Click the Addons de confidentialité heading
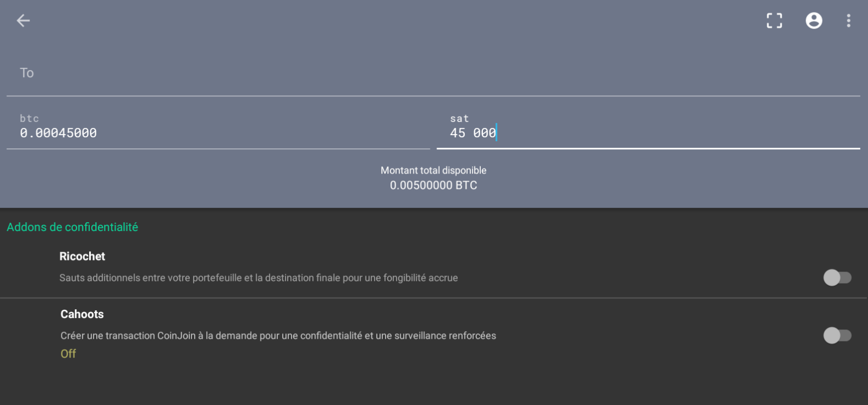The height and width of the screenshot is (405, 868). [x=72, y=227]
